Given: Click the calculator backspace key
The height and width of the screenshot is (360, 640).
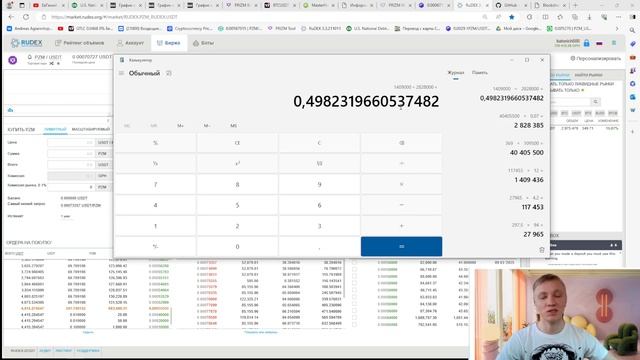Looking at the screenshot, I should pos(401,143).
